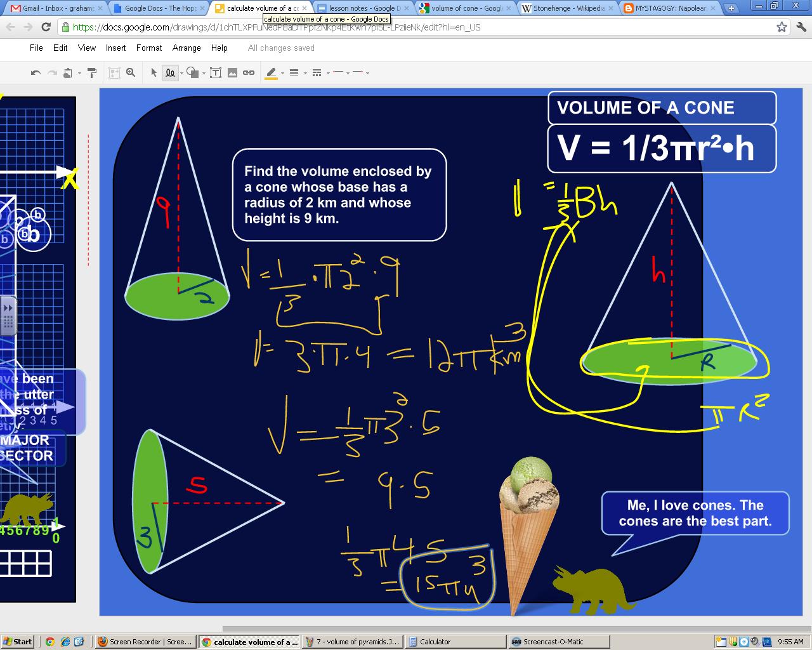Choose the Select arrow tool
This screenshot has width=812, height=650.
(x=154, y=73)
